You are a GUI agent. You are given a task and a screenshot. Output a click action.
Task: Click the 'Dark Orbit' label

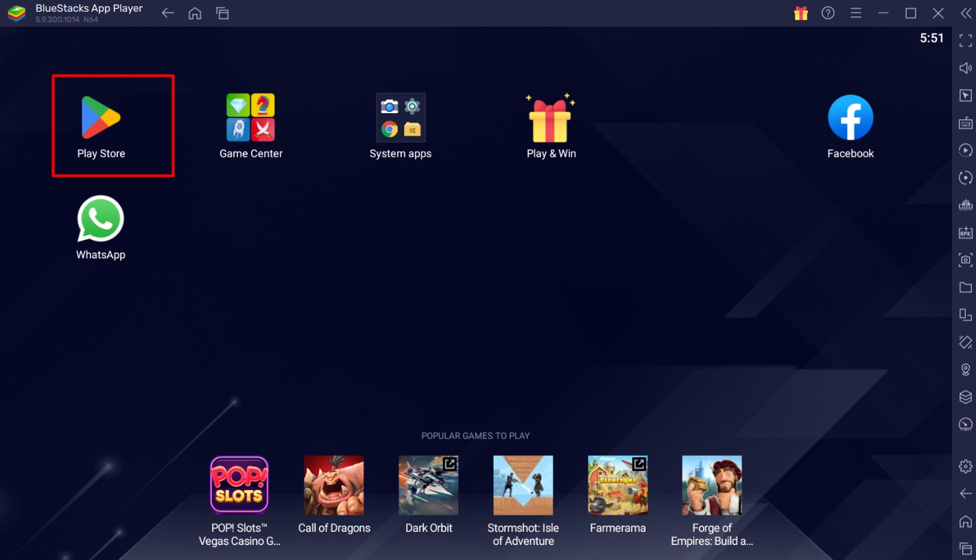(429, 528)
